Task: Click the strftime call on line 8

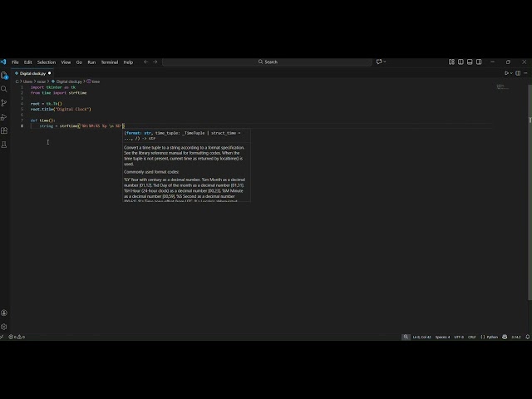Action: click(92, 126)
